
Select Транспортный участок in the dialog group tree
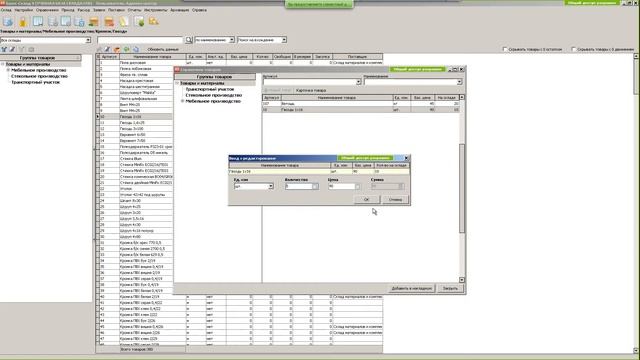(210, 89)
